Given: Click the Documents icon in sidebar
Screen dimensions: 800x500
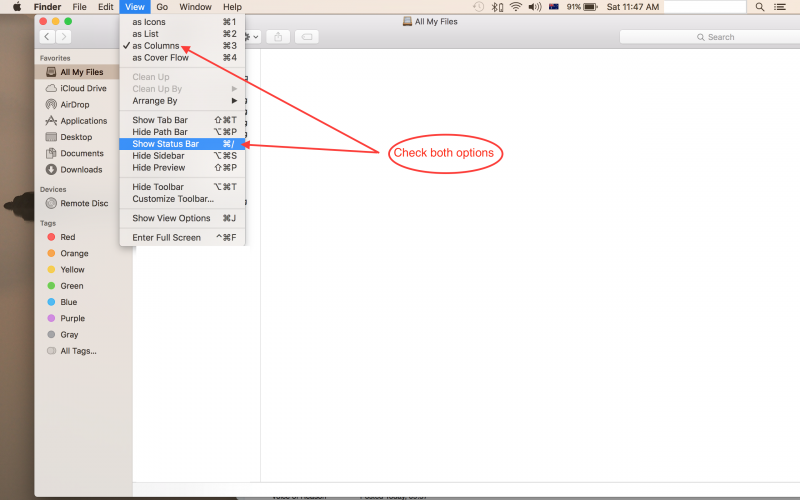Looking at the screenshot, I should point(51,153).
